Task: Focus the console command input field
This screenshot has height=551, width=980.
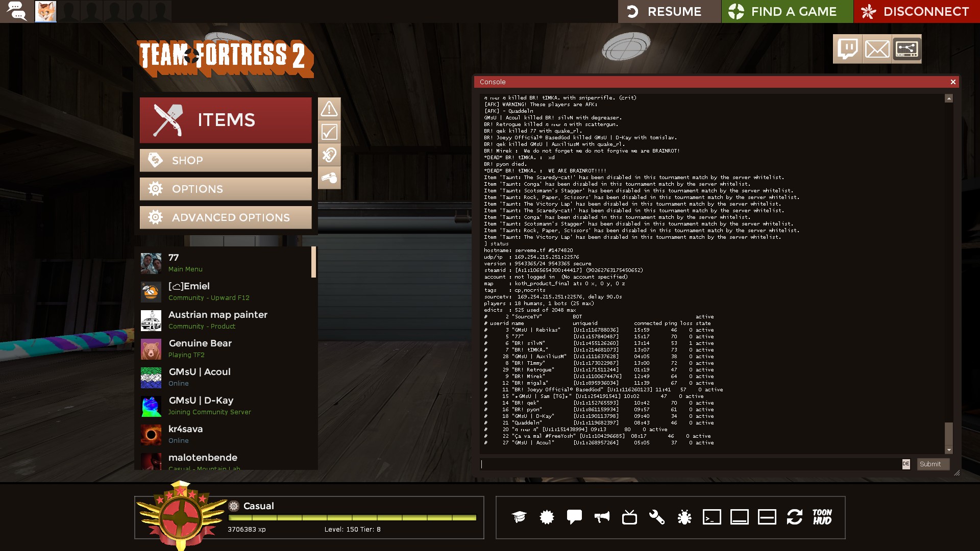Action: (689, 464)
